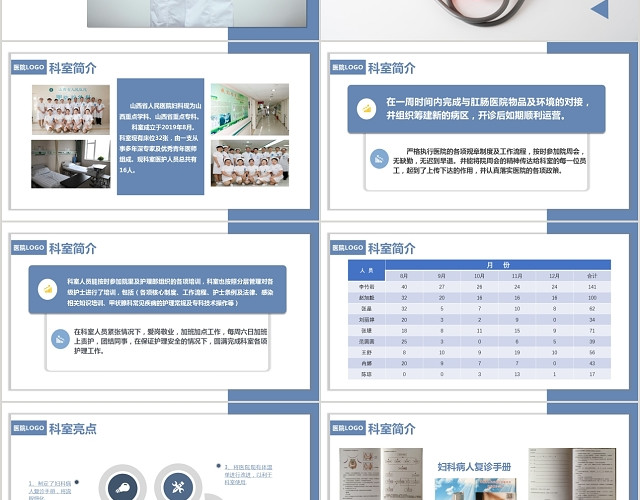Open the underlined link numbered 3 at right
640x500 pixels.
tap(248, 474)
